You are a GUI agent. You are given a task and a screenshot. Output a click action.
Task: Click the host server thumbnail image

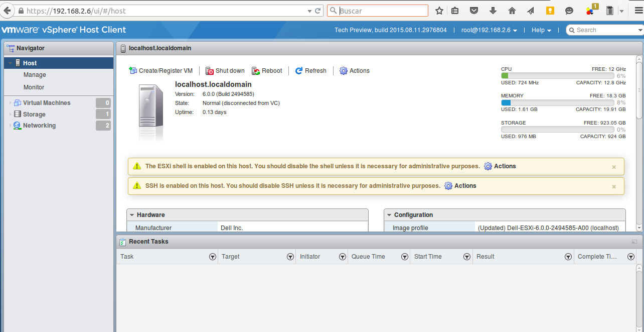point(151,113)
